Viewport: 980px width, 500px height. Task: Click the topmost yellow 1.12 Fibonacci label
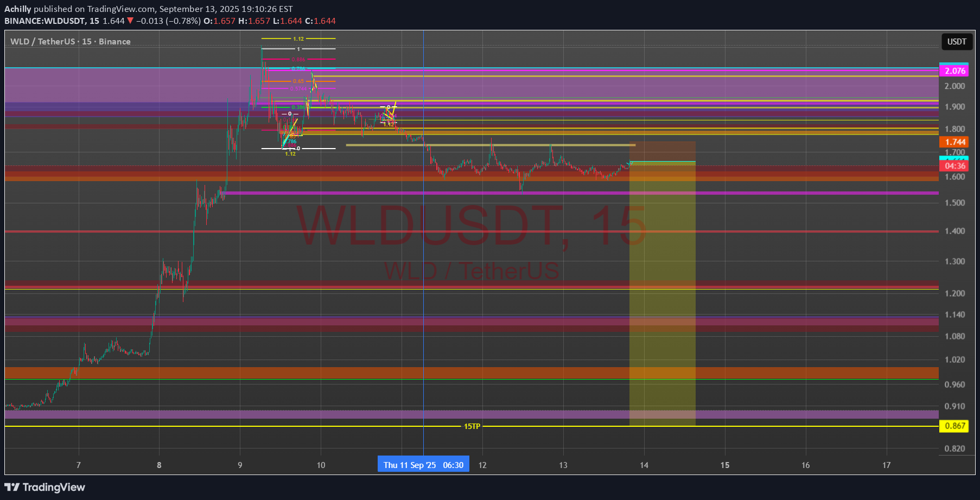coord(298,39)
